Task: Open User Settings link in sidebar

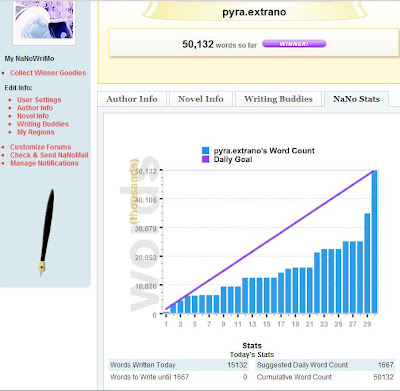Action: click(39, 100)
